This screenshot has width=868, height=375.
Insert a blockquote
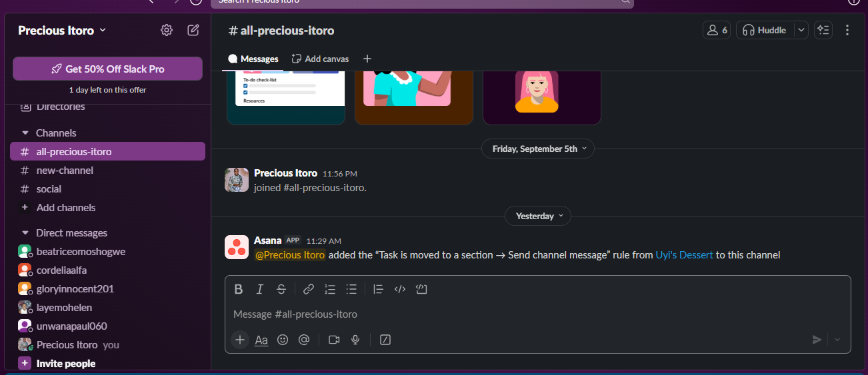pos(379,289)
